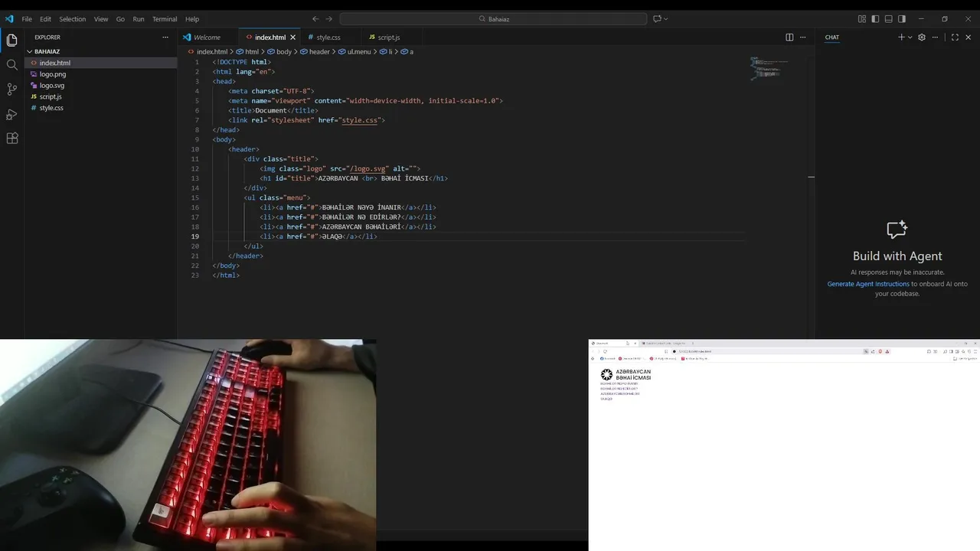Open the Copilot chat icon in title bar
This screenshot has height=551, width=980.
(x=657, y=18)
